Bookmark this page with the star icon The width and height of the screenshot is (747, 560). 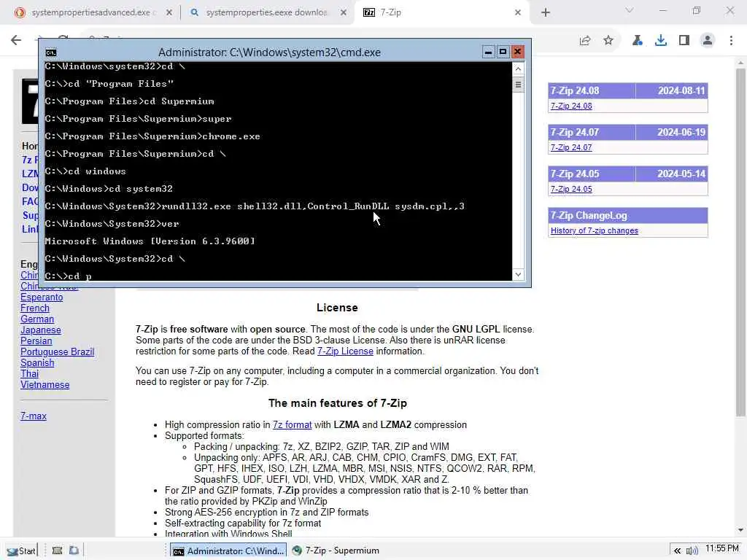[608, 41]
